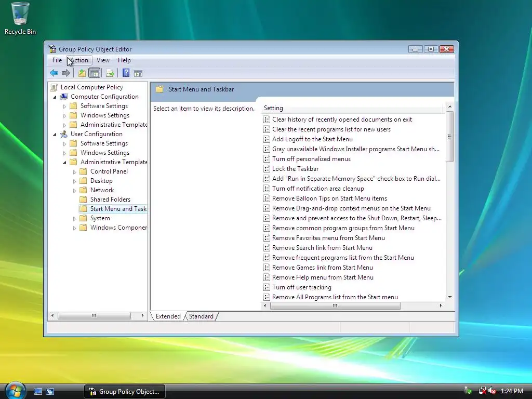Expand Windows Settings under Computer Configuration

point(64,116)
